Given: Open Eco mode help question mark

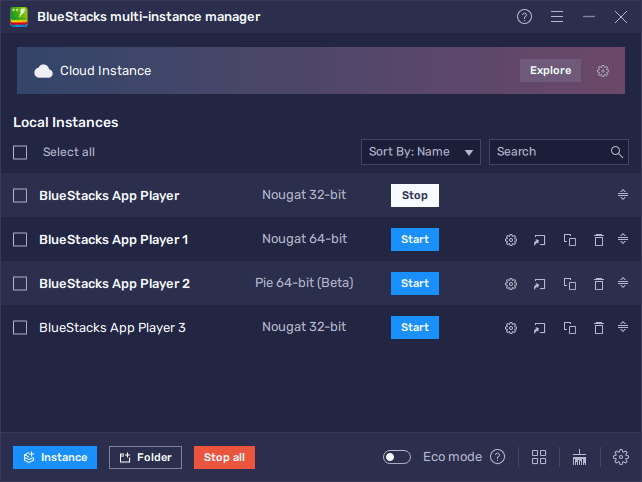Looking at the screenshot, I should pyautogui.click(x=497, y=457).
